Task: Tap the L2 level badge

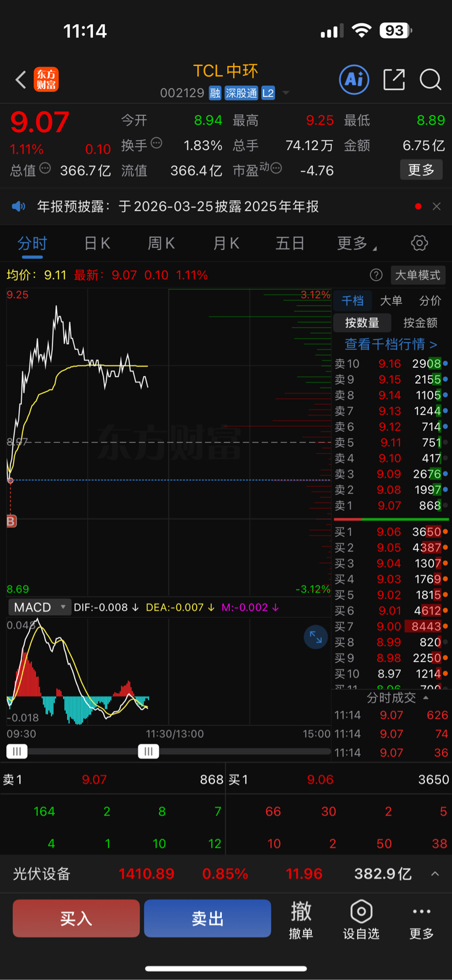Action: click(x=268, y=93)
